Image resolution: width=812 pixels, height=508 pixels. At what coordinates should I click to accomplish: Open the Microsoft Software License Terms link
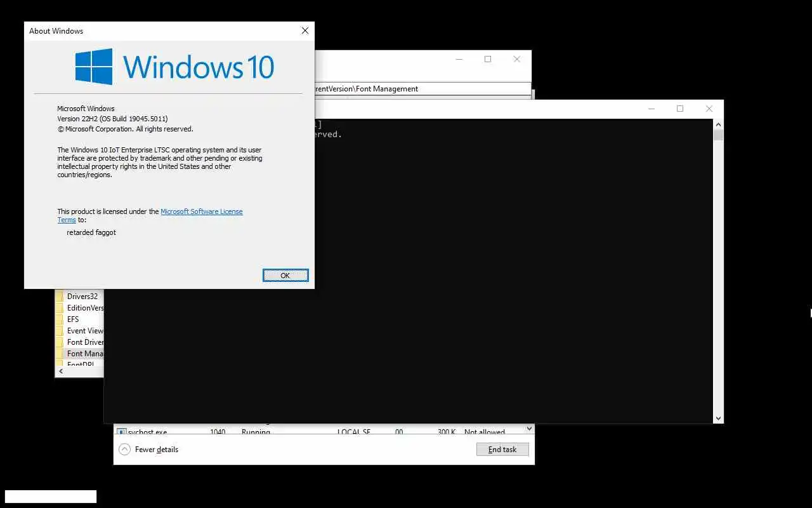coord(202,211)
